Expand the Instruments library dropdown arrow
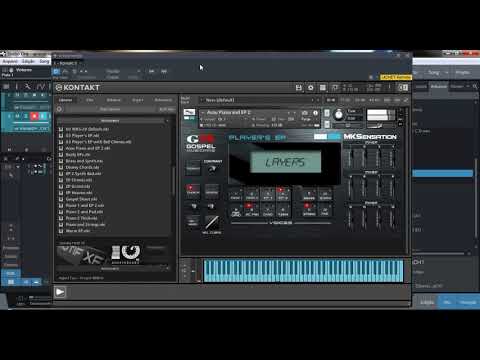This screenshot has height=360, width=480. (167, 121)
